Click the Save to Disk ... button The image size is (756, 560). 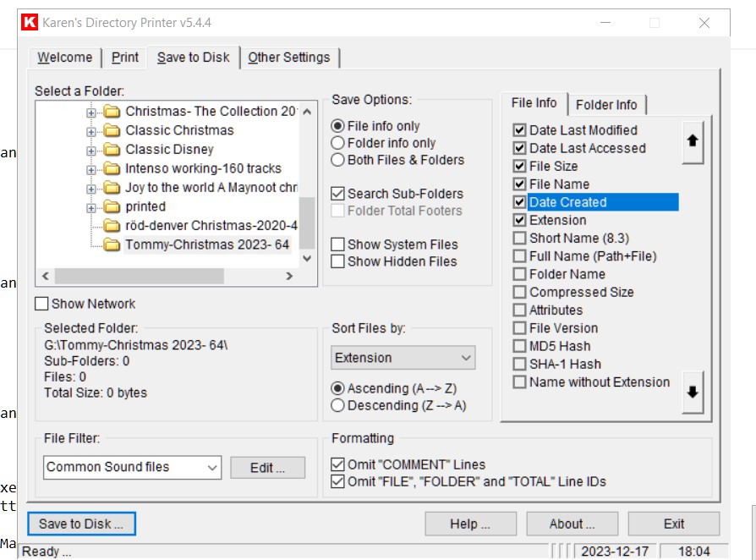click(81, 524)
